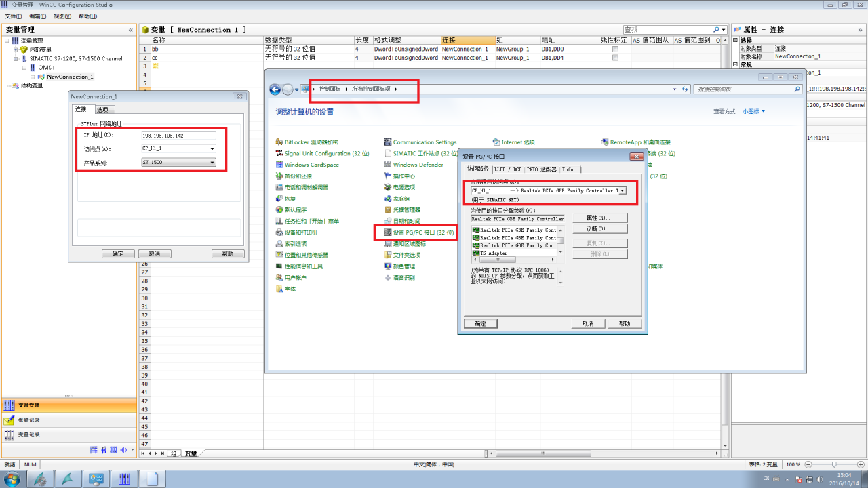Open Communication Settings control panel item
The image size is (868, 488).
click(420, 142)
